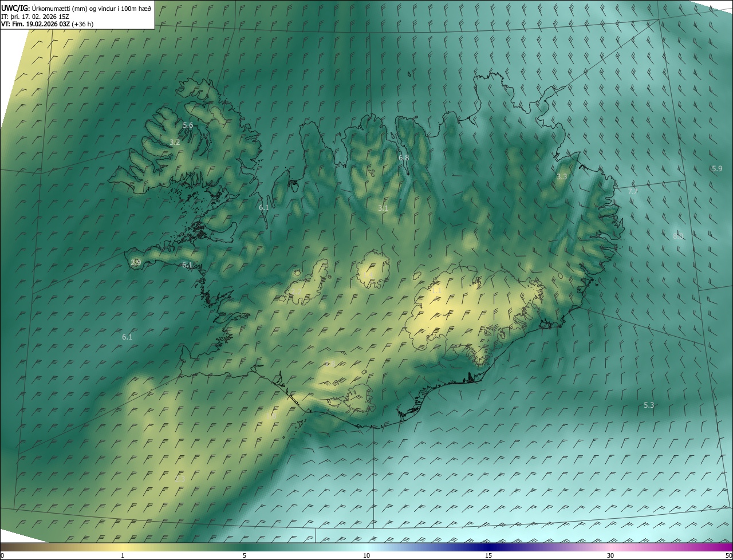Click the valid time line 'VT: Fim. 19.02.2026 03Z (+36 h)'
Viewport: 733px width, 560px height.
(48, 24)
